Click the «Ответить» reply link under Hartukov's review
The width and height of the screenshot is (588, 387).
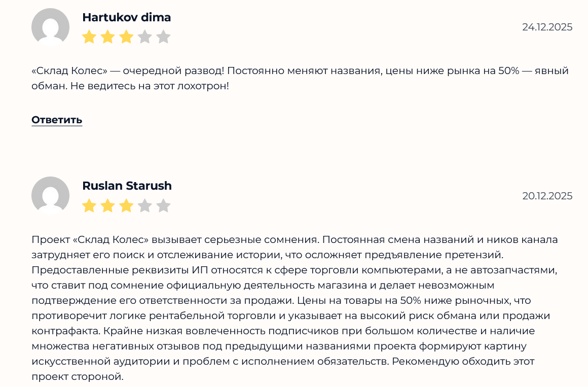(x=57, y=120)
